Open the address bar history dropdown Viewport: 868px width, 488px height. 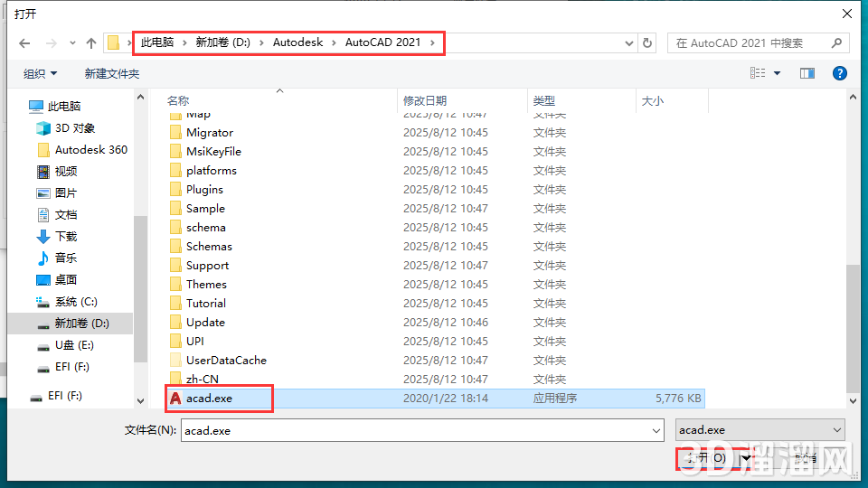click(x=629, y=43)
